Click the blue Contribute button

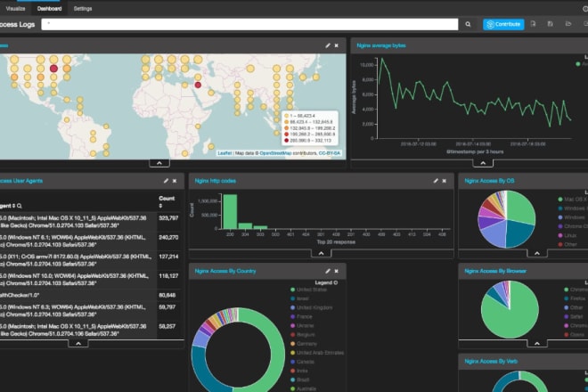click(503, 24)
